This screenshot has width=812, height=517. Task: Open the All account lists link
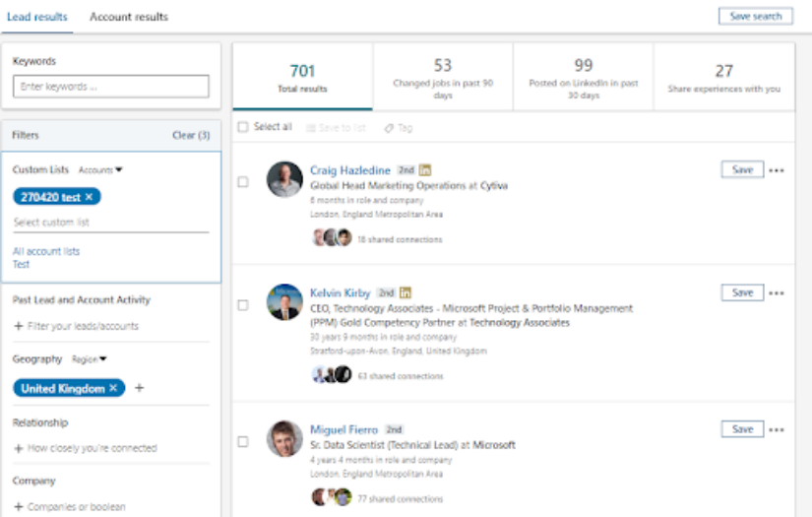point(46,251)
